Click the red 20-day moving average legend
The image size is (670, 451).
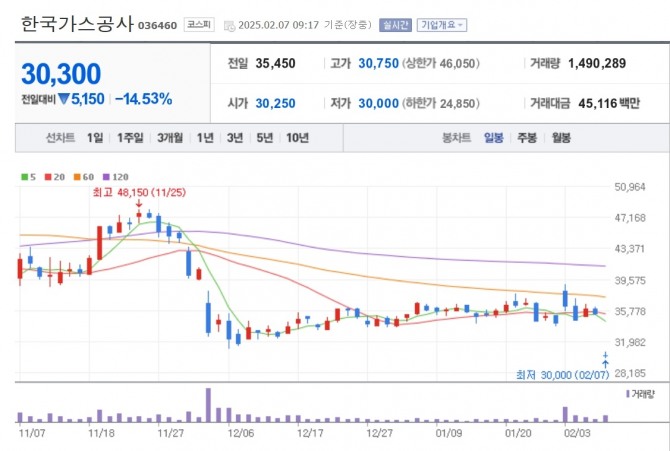point(55,177)
